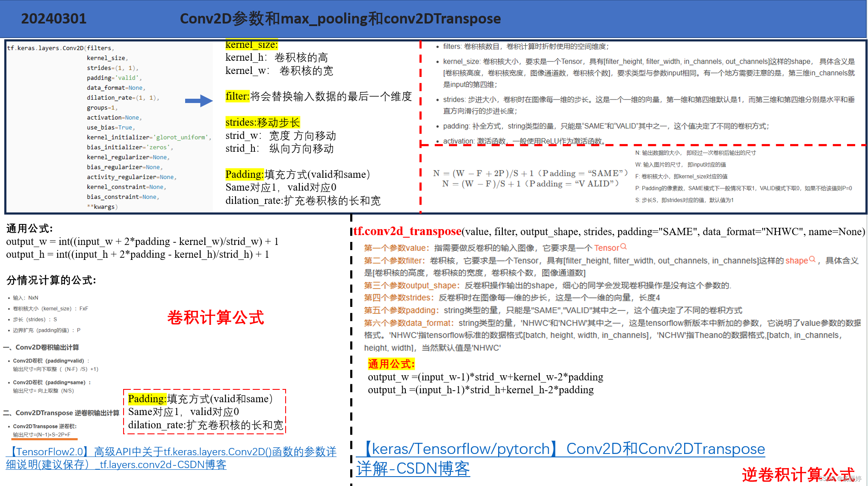Click the '一、Conv2D卷积输出计算' heading

tap(41, 348)
